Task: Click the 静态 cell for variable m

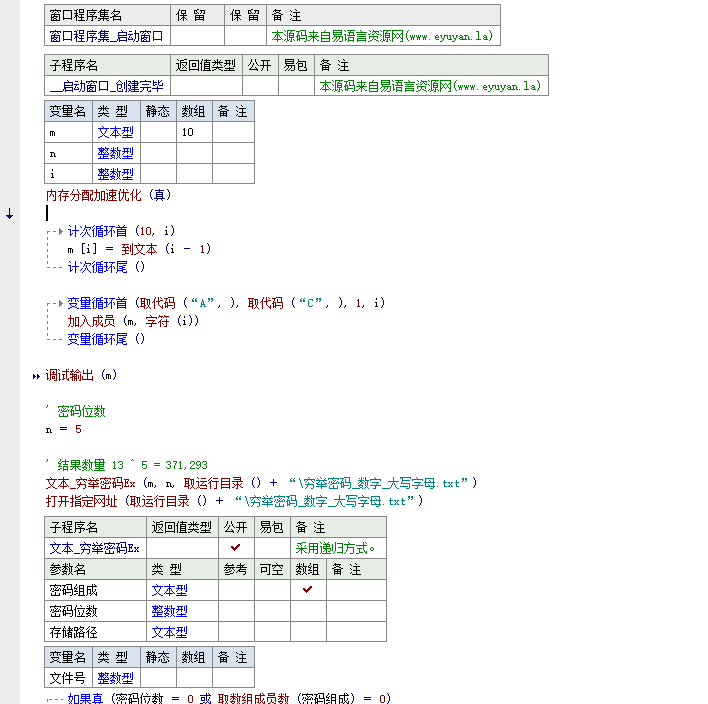Action: [159, 132]
